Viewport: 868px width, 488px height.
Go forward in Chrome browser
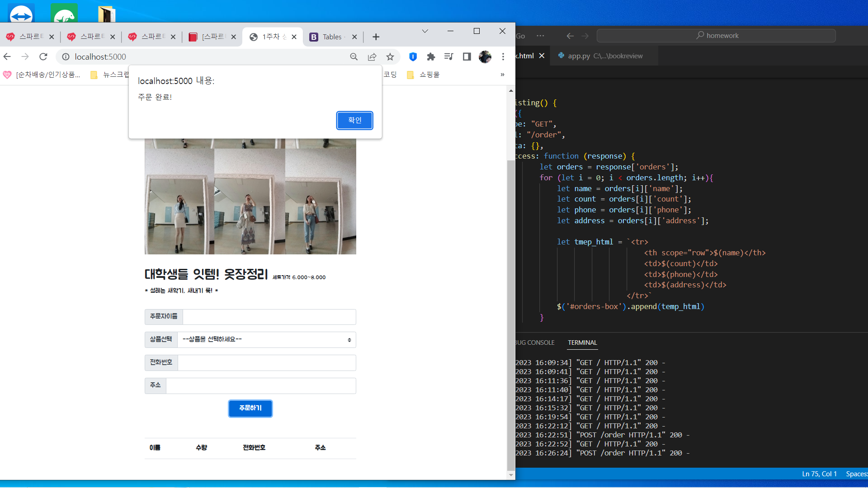tap(25, 56)
